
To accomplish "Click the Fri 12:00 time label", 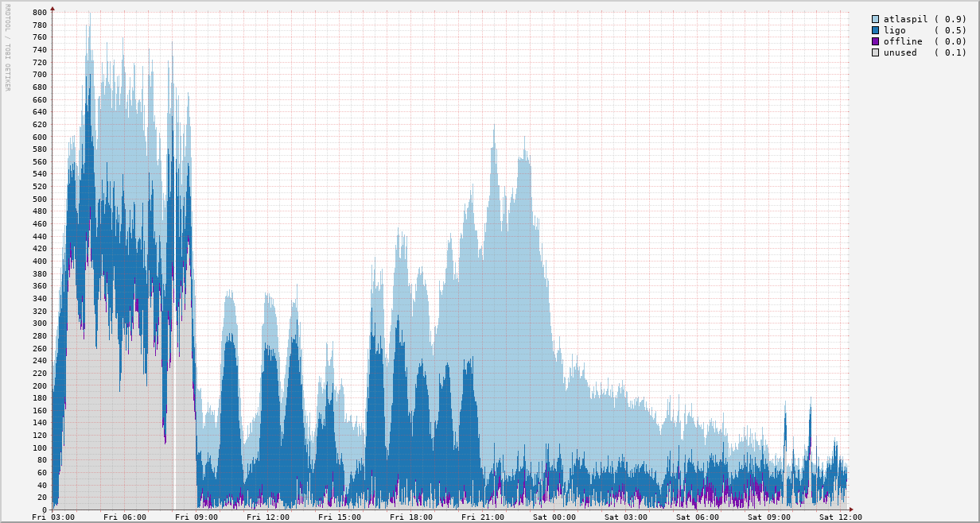I will [x=268, y=517].
